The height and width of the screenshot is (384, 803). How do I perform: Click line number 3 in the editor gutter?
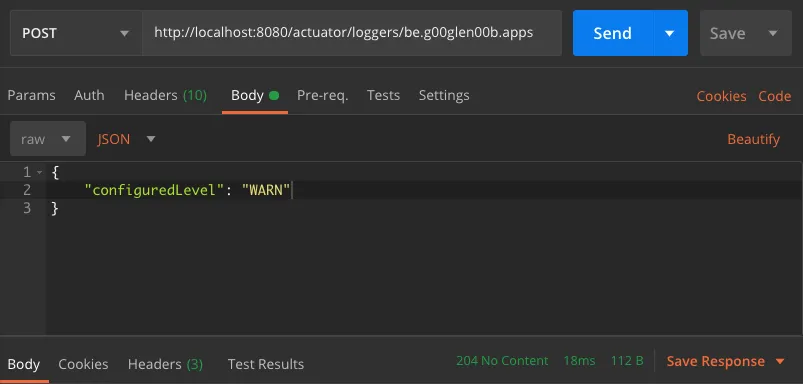27,208
